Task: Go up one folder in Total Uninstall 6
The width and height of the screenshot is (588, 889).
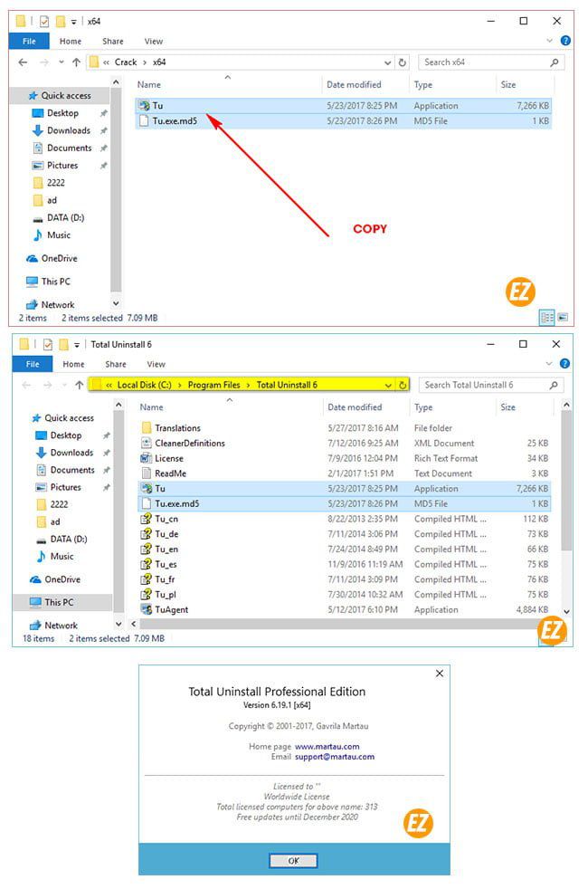Action: (79, 385)
